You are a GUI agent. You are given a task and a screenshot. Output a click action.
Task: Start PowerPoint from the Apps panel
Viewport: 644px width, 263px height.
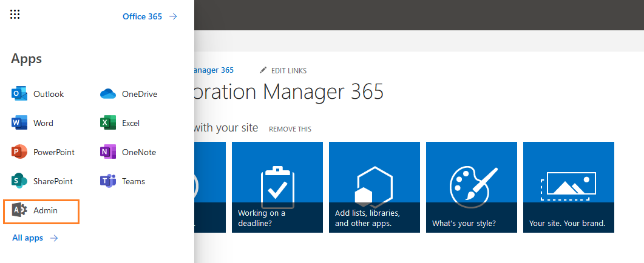coord(43,152)
